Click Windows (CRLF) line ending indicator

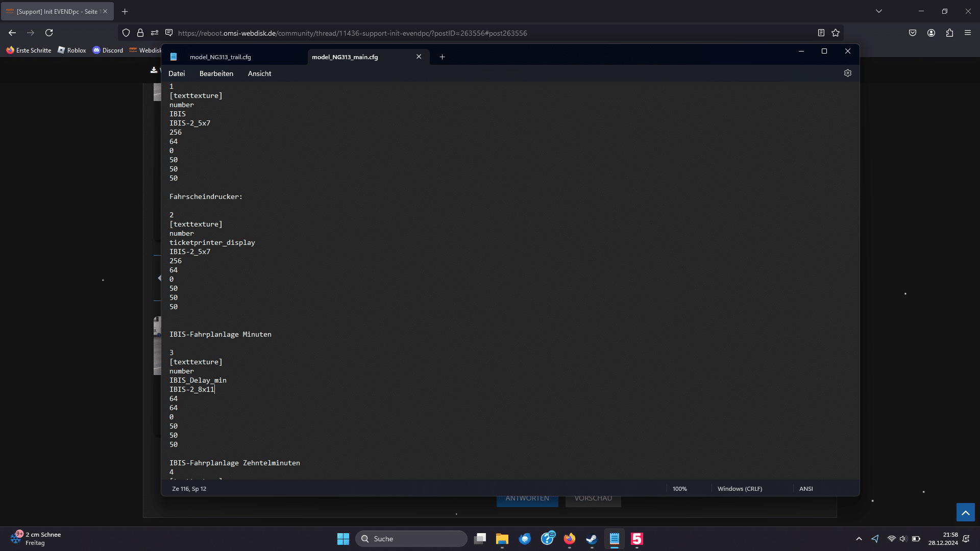click(740, 489)
